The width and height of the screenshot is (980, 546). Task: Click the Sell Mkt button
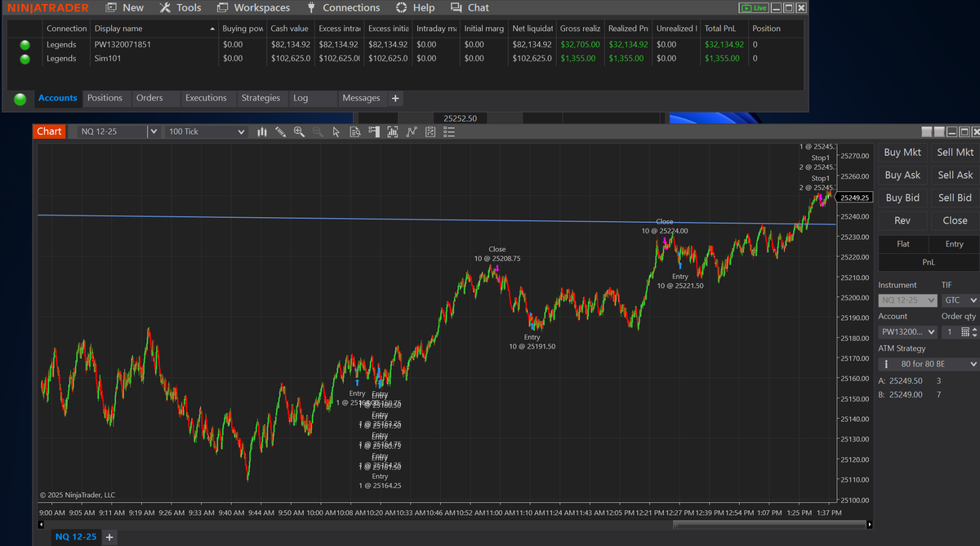coord(955,153)
